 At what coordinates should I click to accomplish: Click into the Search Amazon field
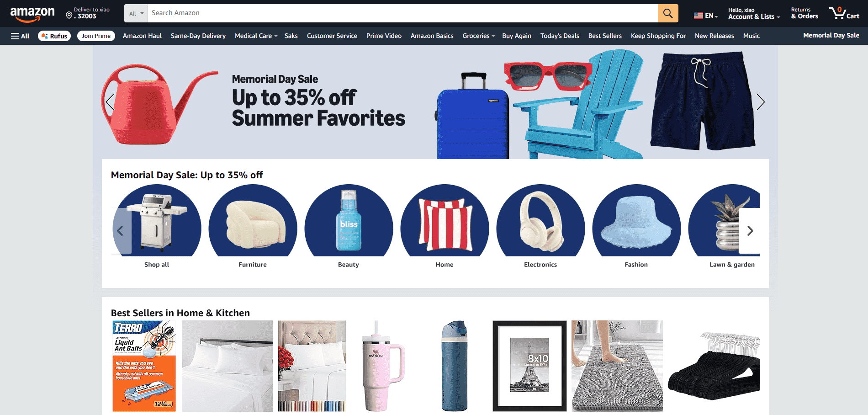pyautogui.click(x=403, y=13)
